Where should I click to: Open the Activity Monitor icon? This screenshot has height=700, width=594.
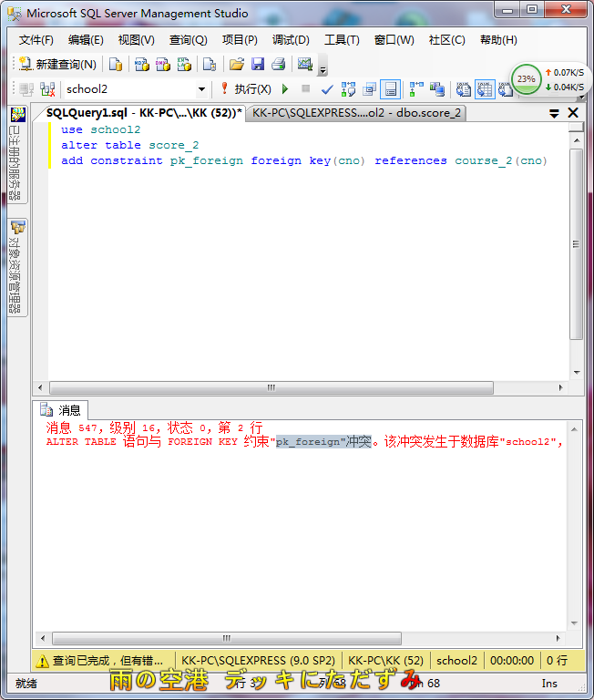pos(305,65)
